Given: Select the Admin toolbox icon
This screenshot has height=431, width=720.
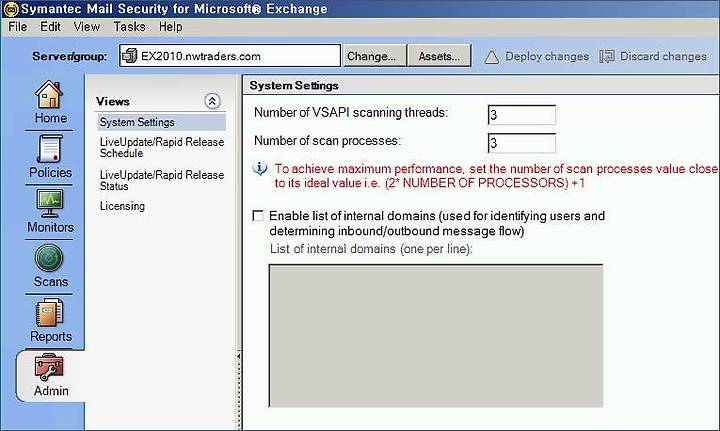Looking at the screenshot, I should pyautogui.click(x=49, y=367).
